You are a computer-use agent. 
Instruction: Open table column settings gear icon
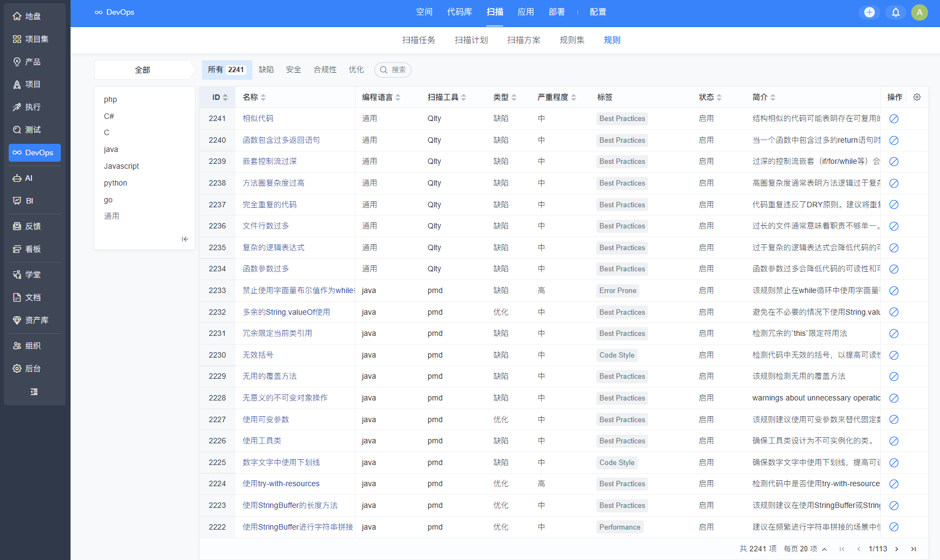(x=917, y=97)
